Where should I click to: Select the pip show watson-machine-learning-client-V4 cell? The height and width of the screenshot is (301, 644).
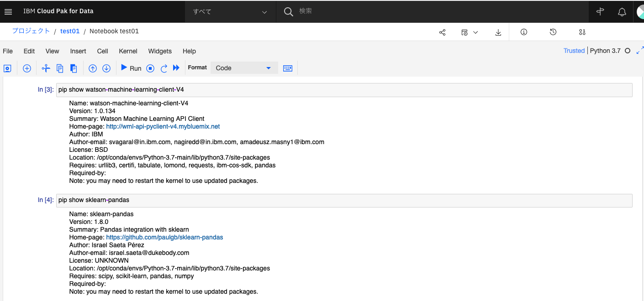click(344, 90)
